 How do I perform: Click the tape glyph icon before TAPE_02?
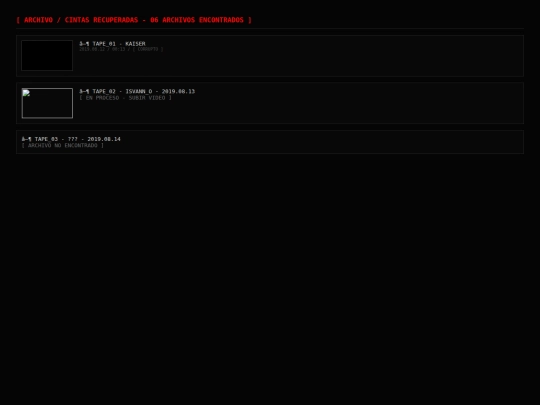tap(84, 91)
